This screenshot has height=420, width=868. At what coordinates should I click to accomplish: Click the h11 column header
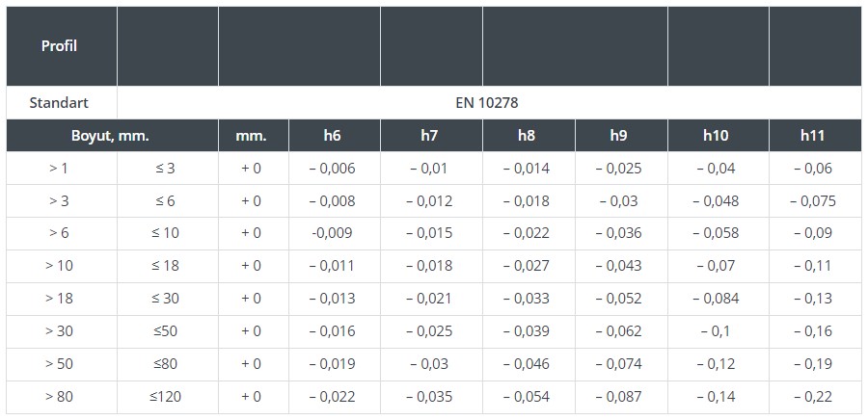[813, 136]
